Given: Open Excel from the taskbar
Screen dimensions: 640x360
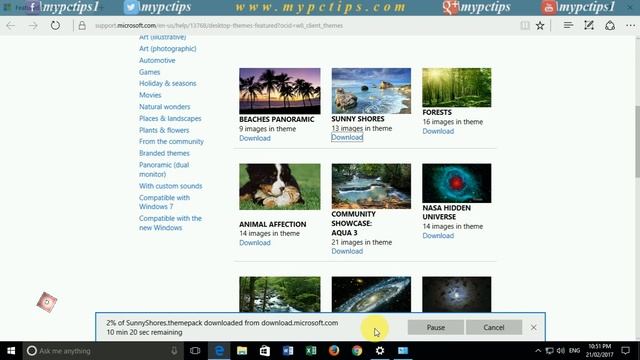Looking at the screenshot, I should (311, 351).
